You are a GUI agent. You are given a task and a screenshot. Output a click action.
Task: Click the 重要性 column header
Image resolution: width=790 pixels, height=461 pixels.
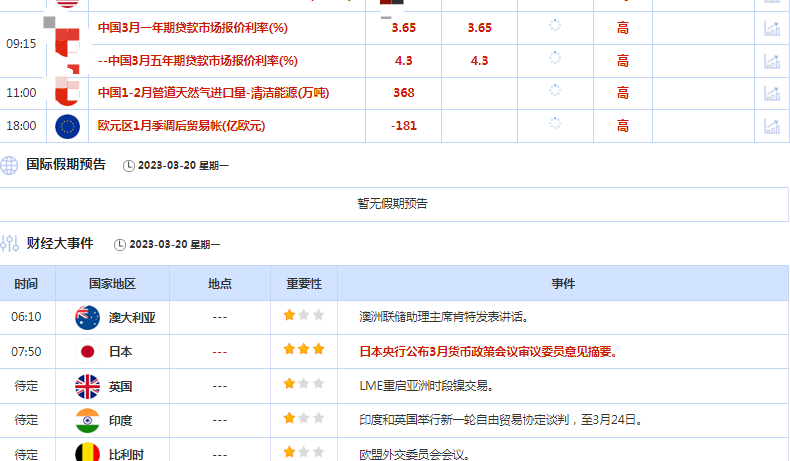304,284
